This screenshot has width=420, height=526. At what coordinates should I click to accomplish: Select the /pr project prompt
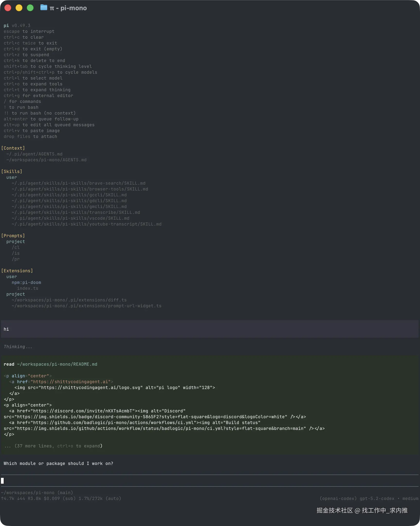pyautogui.click(x=16, y=259)
